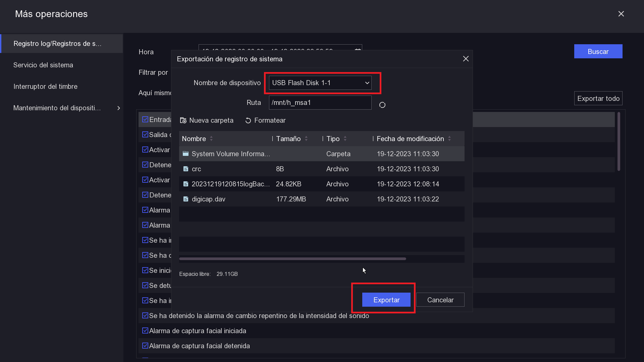Viewport: 644px width, 362px height.
Task: Click the Formatear circular arrow icon
Action: (x=248, y=120)
